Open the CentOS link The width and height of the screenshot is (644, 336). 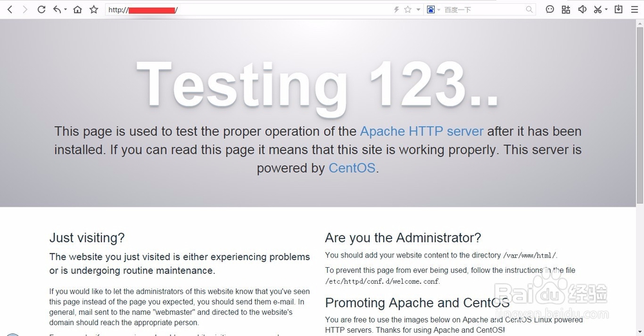click(352, 168)
